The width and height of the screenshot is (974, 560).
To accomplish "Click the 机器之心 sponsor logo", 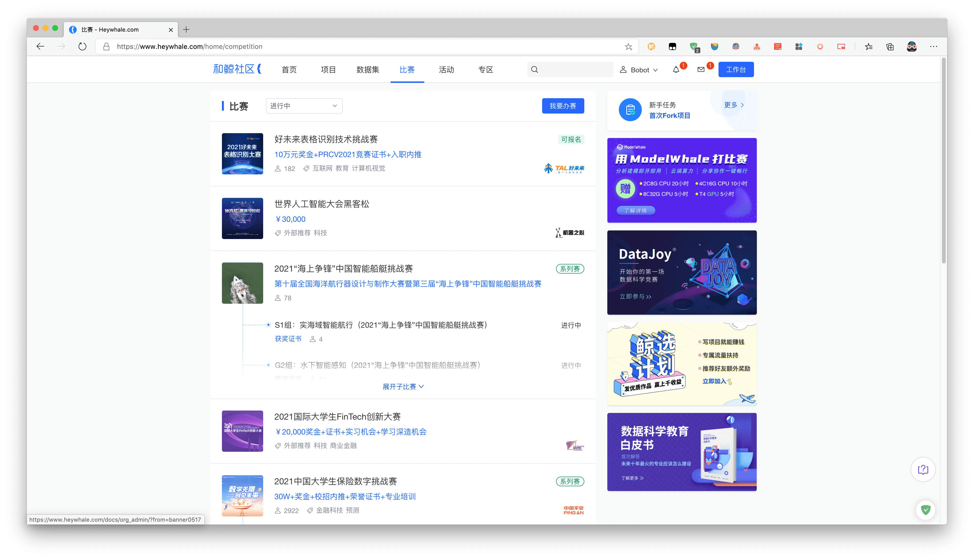I will point(569,233).
